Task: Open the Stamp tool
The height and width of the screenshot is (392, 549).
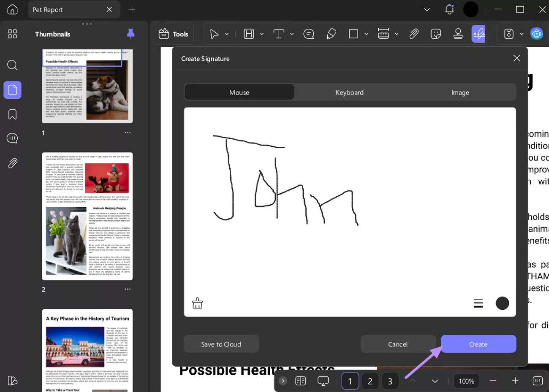Action: [x=458, y=34]
